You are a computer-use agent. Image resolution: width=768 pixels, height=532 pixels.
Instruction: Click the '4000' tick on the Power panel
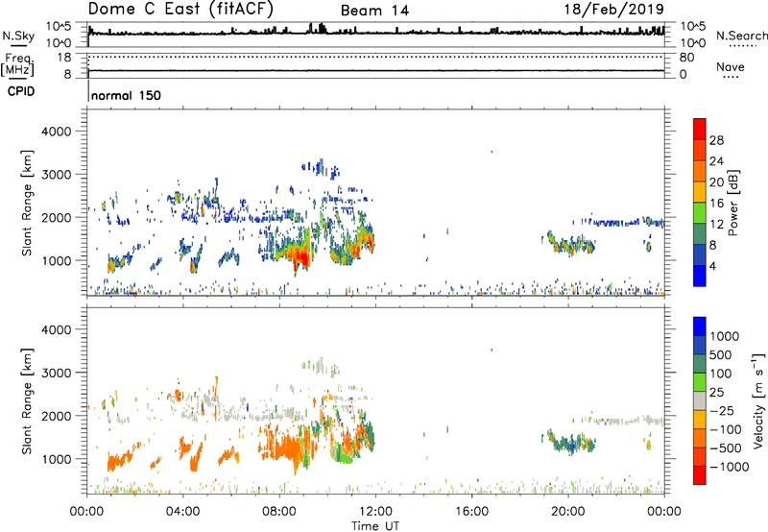coord(57,132)
